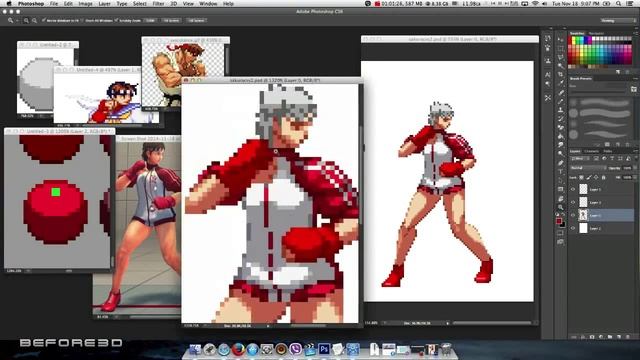Open the Brush Presets panel flyout menu

pos(635,78)
